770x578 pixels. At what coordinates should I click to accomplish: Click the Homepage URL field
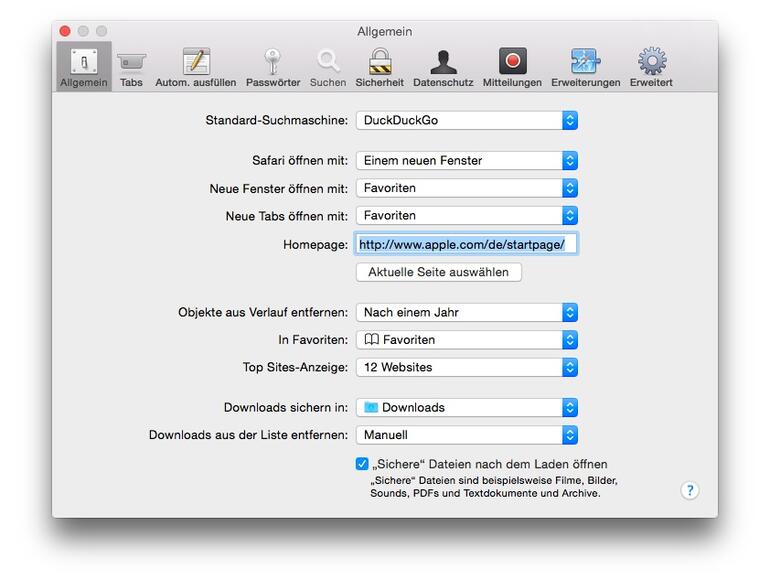pos(466,244)
